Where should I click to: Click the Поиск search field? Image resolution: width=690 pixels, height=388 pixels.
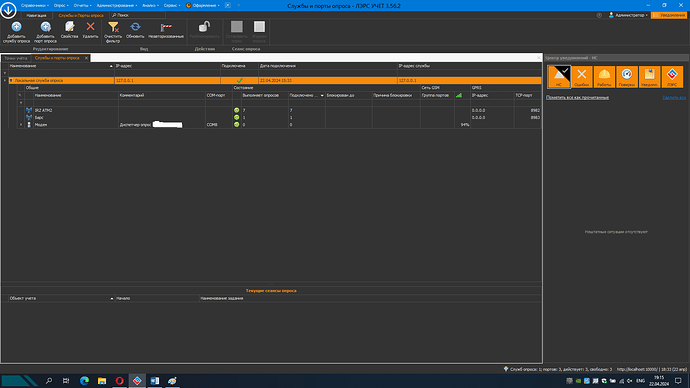pos(137,15)
